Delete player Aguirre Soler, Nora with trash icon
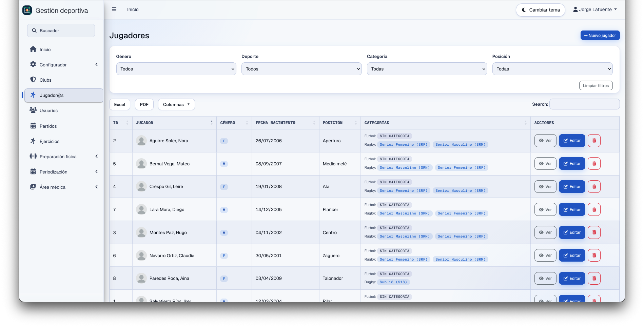This screenshot has height=327, width=644. 594,141
